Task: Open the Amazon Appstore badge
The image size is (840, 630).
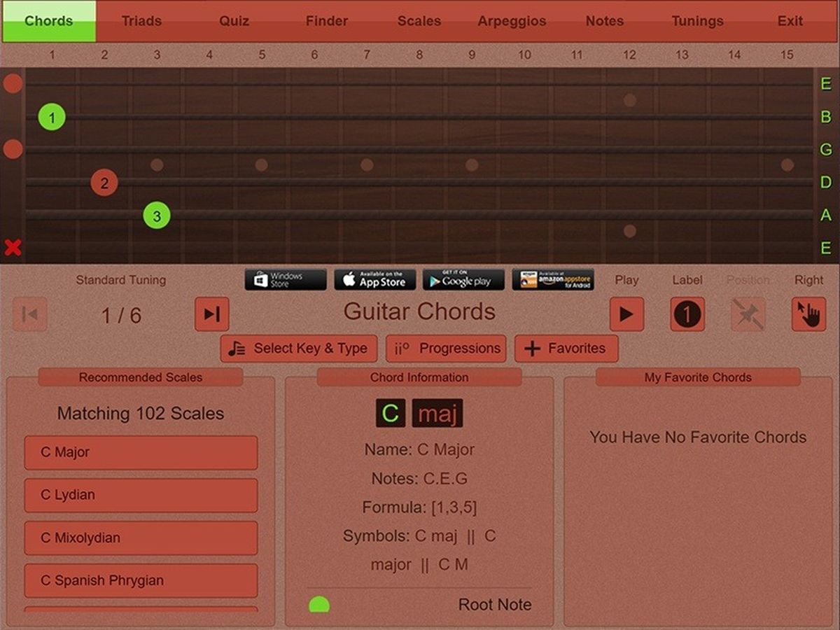Action: tap(553, 280)
